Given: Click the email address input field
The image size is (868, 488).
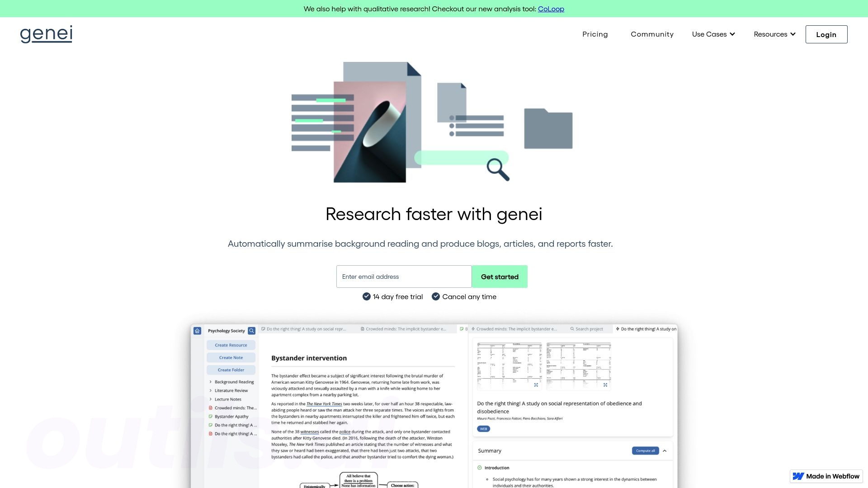Looking at the screenshot, I should (404, 277).
